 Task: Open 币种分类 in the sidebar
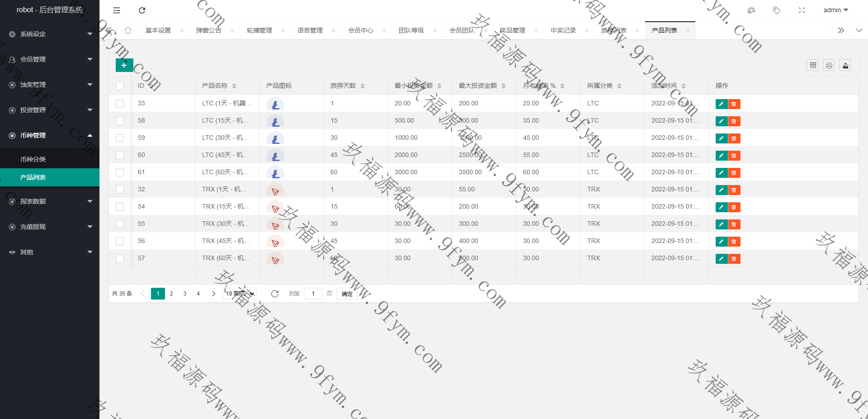33,159
